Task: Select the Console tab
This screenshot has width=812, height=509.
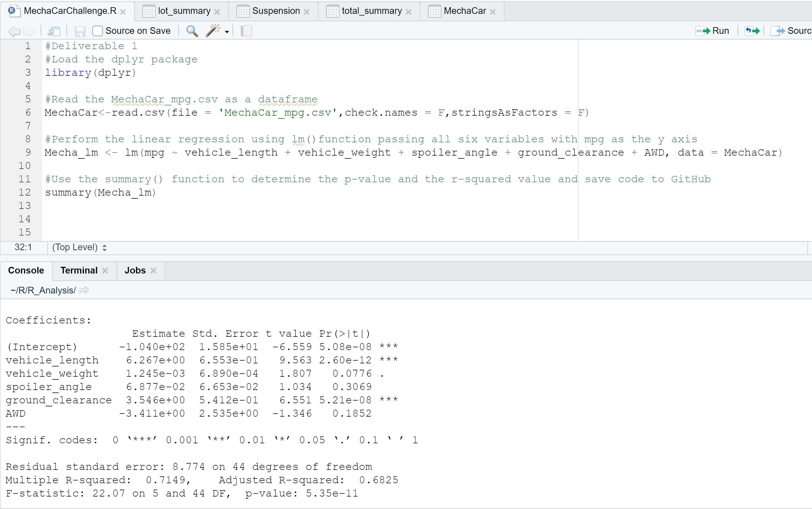Action: [x=26, y=271]
